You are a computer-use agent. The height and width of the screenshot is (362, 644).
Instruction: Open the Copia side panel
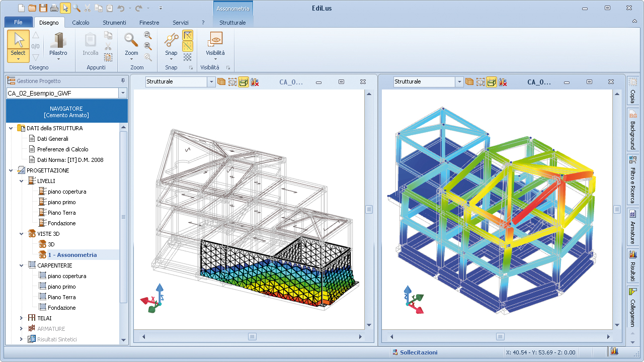(x=632, y=91)
